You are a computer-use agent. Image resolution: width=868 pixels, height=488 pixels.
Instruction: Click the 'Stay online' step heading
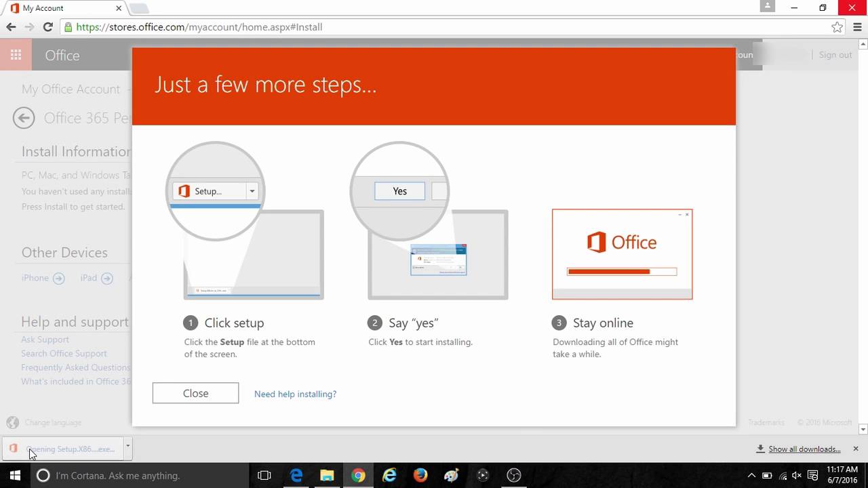click(x=603, y=323)
